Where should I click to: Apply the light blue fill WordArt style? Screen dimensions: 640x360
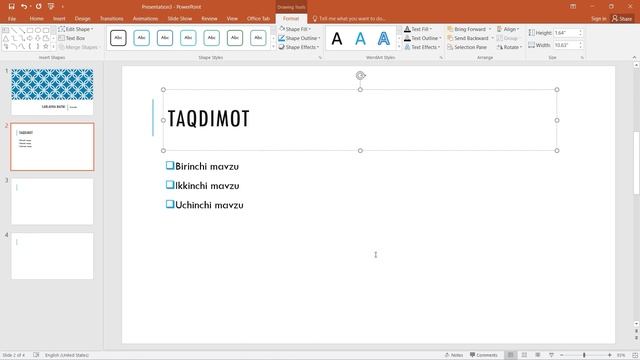[360, 39]
